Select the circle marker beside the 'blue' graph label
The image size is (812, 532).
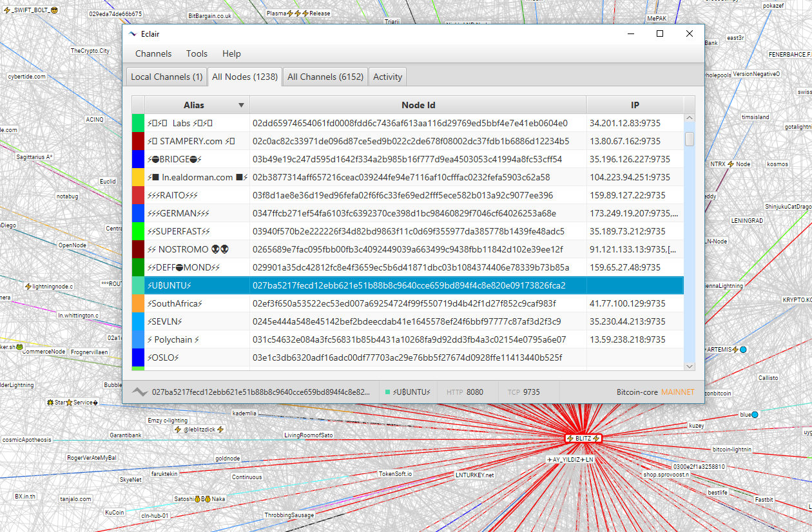[755, 414]
